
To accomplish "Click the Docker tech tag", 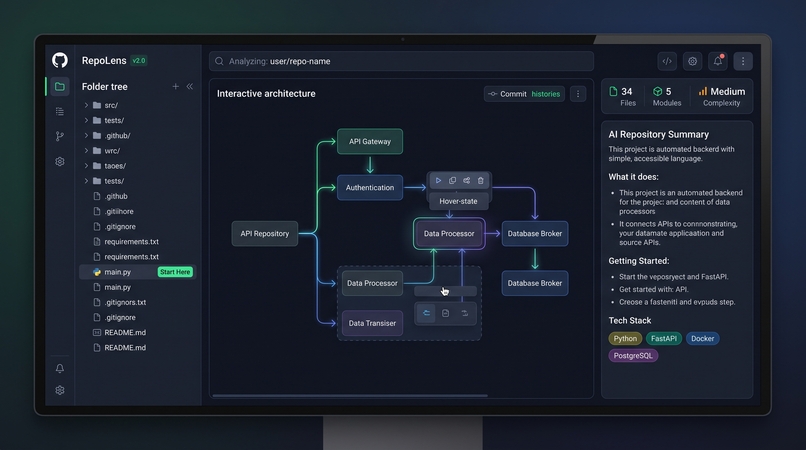I will pyautogui.click(x=702, y=338).
